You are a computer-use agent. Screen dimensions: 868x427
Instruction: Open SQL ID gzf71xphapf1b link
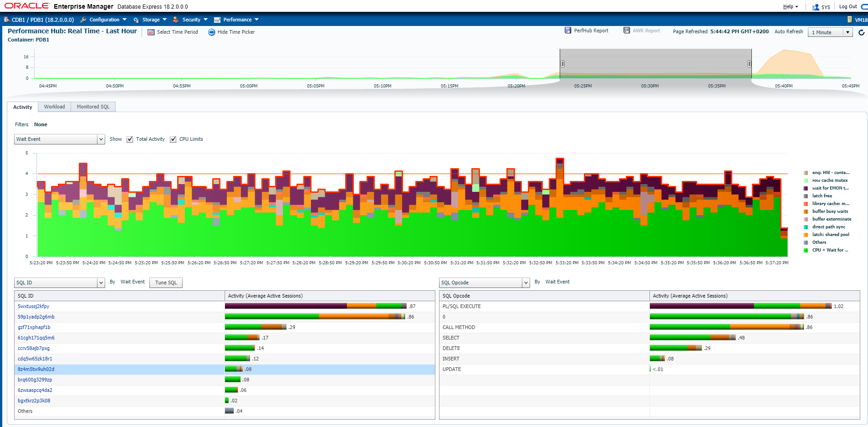pos(34,327)
